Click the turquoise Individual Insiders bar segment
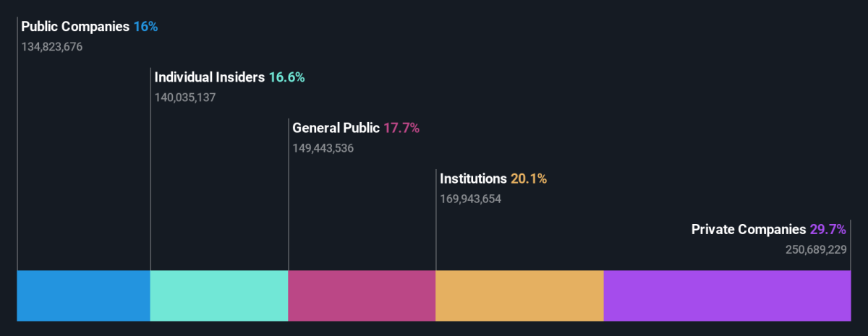Viewport: 868px width, 336px height. pos(218,296)
